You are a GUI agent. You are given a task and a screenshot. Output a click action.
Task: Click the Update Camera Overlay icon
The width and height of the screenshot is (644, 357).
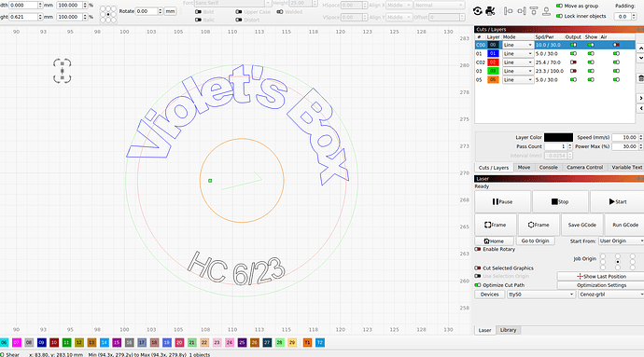tap(477, 11)
